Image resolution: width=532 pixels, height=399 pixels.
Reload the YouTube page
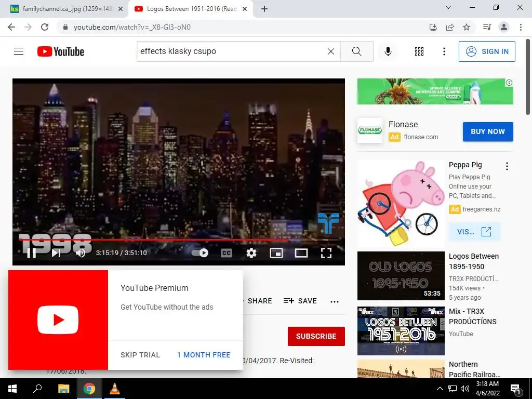click(x=45, y=27)
